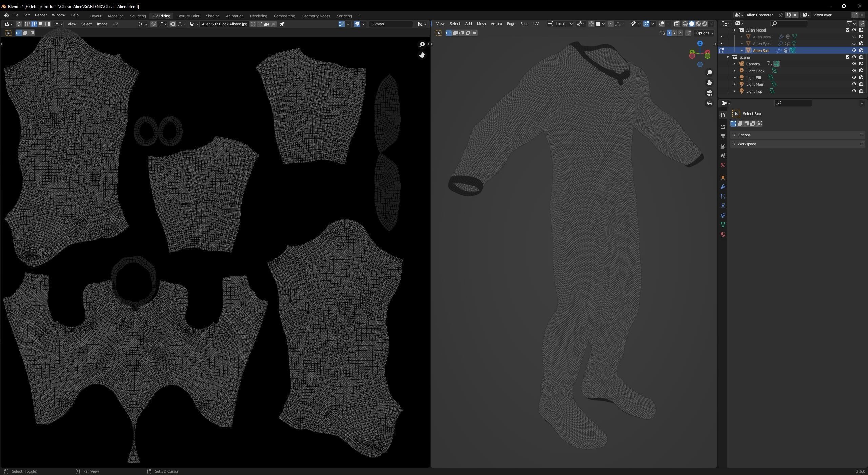
Task: Toggle X-ray mode in 3D viewport header
Action: pos(677,24)
